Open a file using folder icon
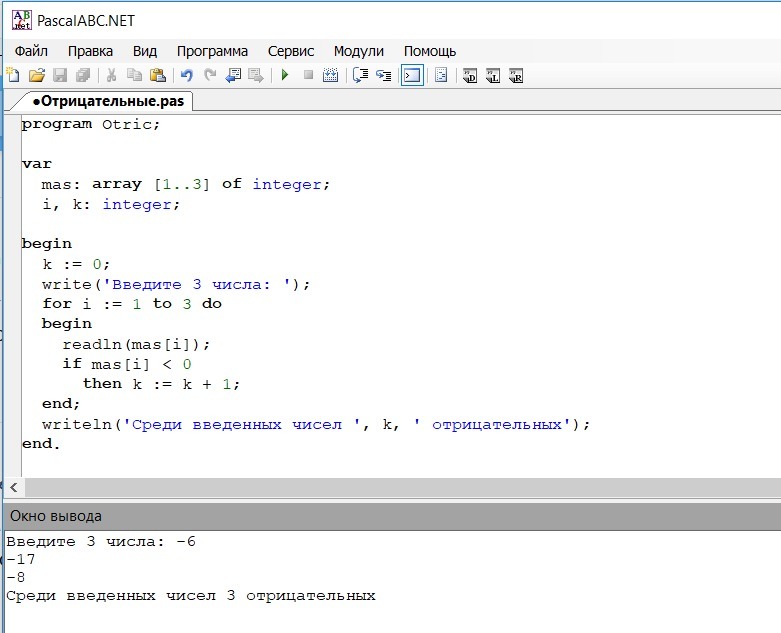The width and height of the screenshot is (781, 633). click(36, 76)
